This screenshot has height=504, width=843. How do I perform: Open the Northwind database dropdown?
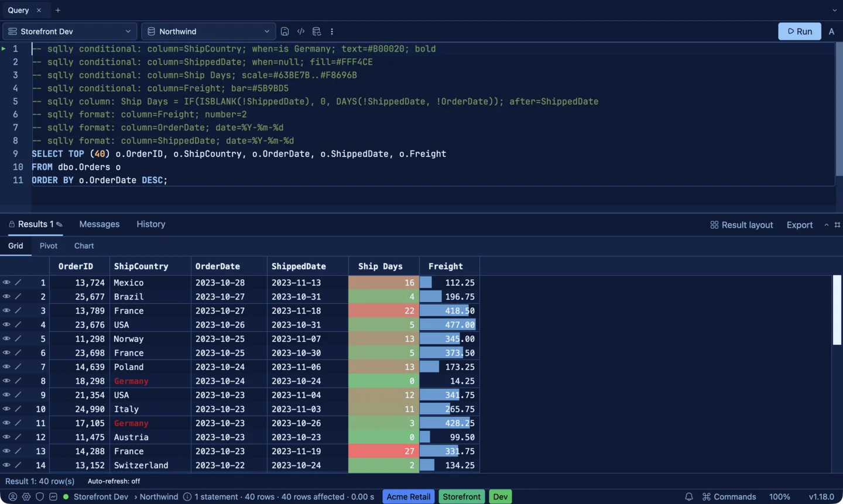(208, 32)
